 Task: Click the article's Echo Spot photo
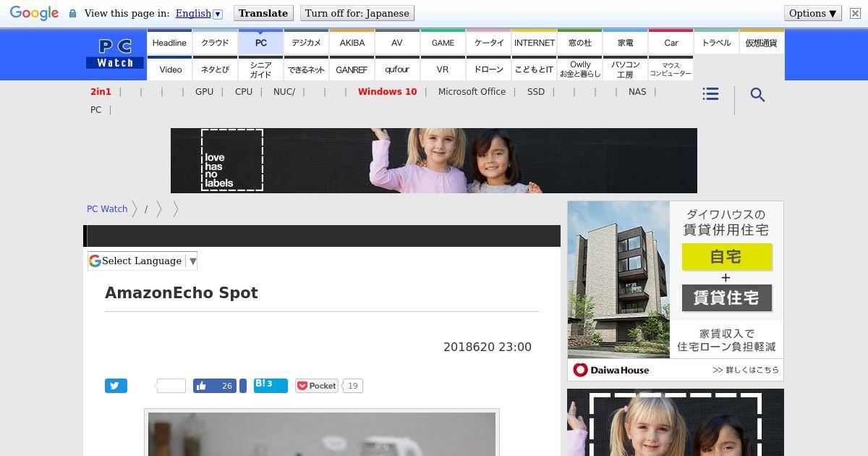click(322, 434)
